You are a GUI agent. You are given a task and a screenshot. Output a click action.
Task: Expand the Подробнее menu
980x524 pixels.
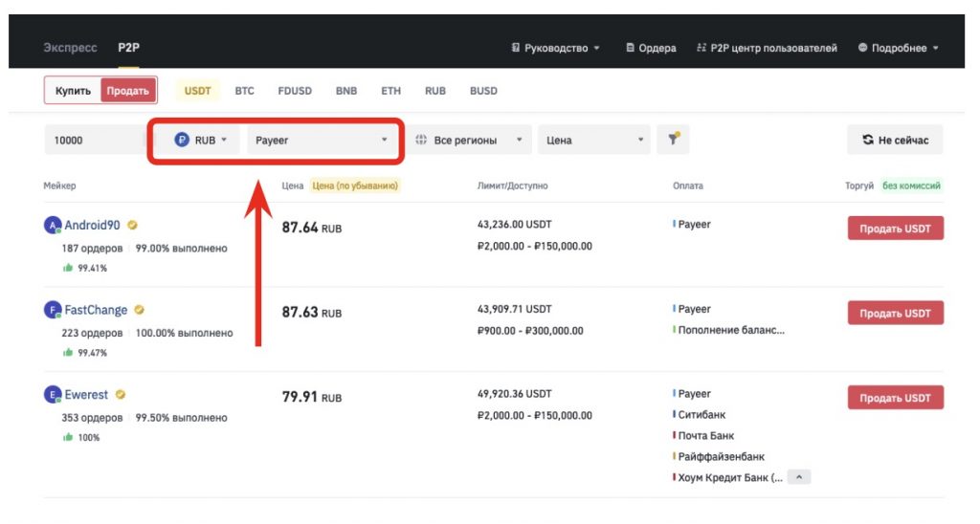898,48
